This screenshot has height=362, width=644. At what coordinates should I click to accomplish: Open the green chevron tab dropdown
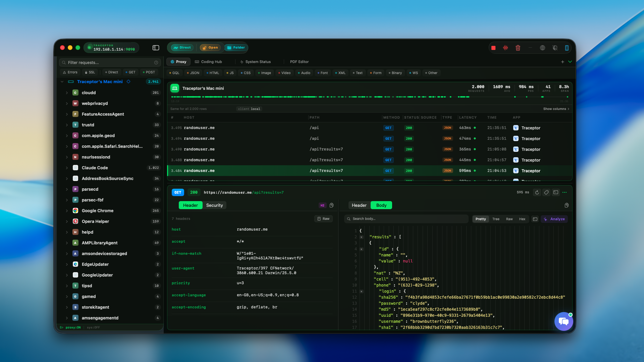[570, 62]
